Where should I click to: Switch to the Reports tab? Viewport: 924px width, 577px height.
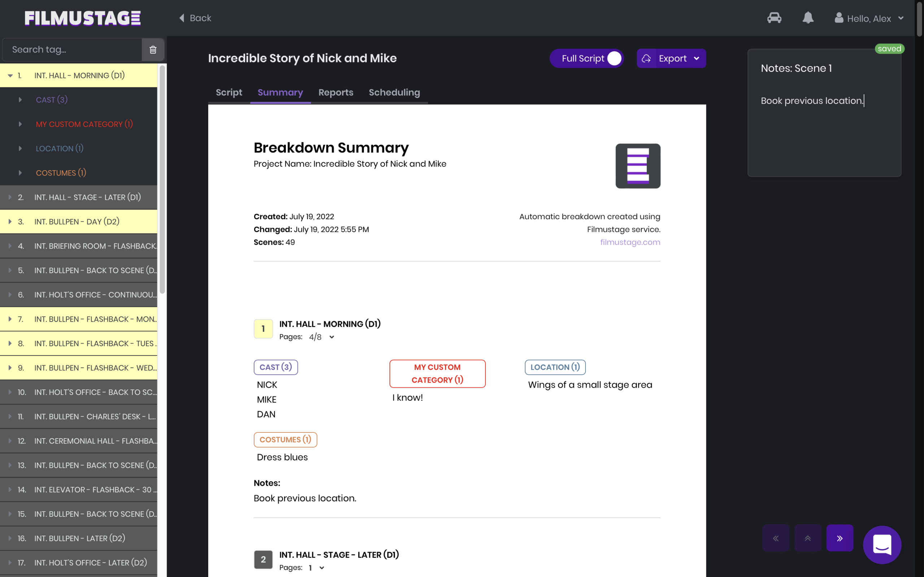pos(336,92)
